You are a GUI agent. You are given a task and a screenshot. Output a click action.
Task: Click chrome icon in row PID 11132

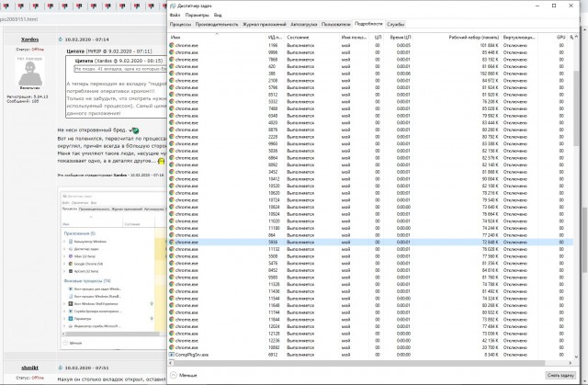point(172,249)
